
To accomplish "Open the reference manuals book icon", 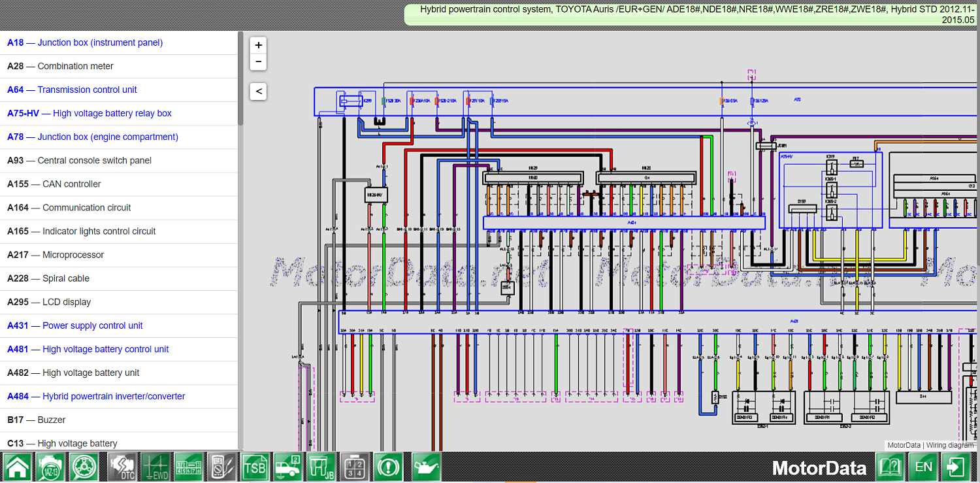I will pyautogui.click(x=891, y=467).
